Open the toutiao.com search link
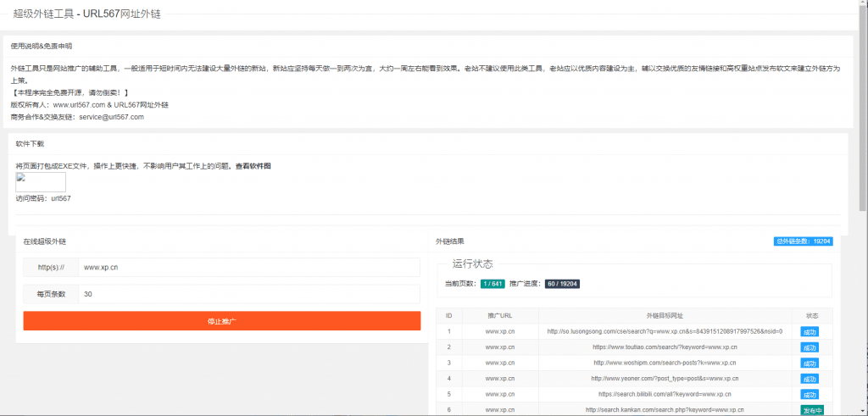The height and width of the screenshot is (416, 868). pyautogui.click(x=665, y=347)
